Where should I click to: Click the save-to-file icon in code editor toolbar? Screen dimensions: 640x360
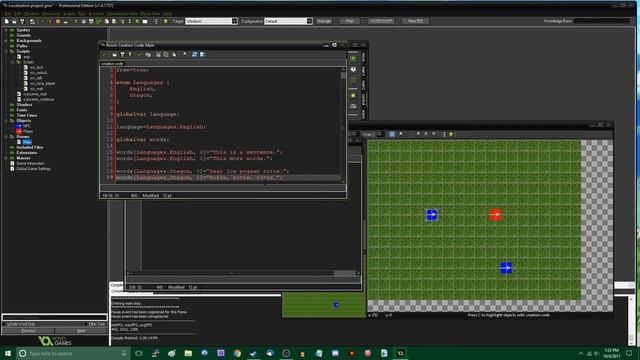point(122,54)
